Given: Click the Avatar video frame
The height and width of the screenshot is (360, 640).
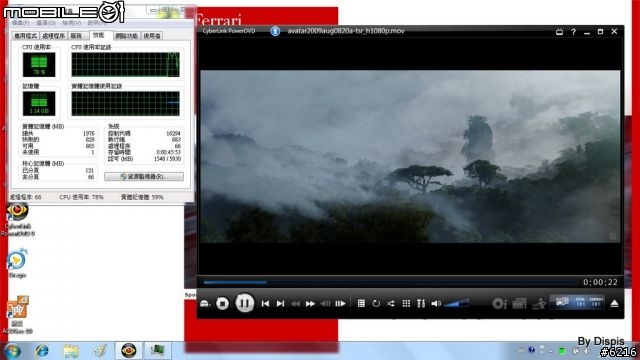Looking at the screenshot, I should (x=410, y=156).
